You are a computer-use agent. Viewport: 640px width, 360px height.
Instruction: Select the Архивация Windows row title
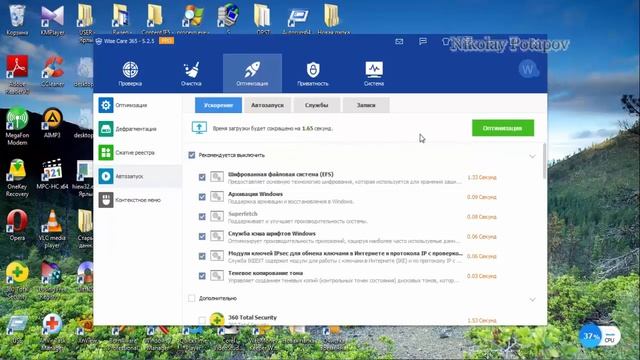point(256,194)
